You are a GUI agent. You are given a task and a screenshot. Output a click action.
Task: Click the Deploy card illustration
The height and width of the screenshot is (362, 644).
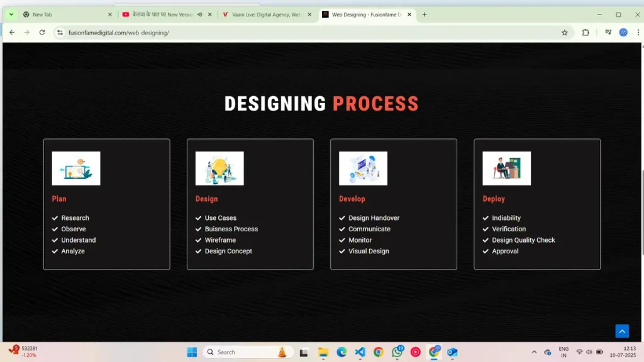[507, 168]
